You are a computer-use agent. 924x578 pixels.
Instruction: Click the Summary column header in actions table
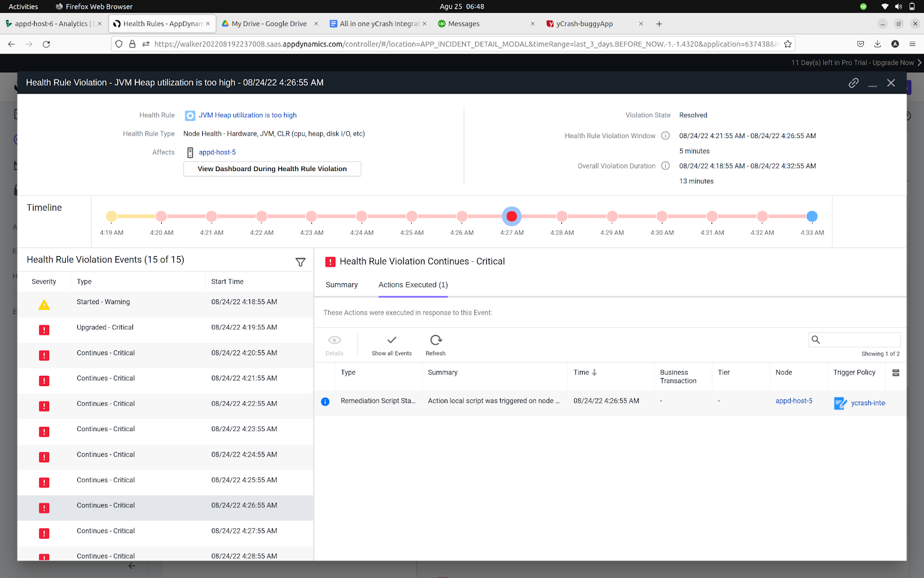pyautogui.click(x=442, y=373)
